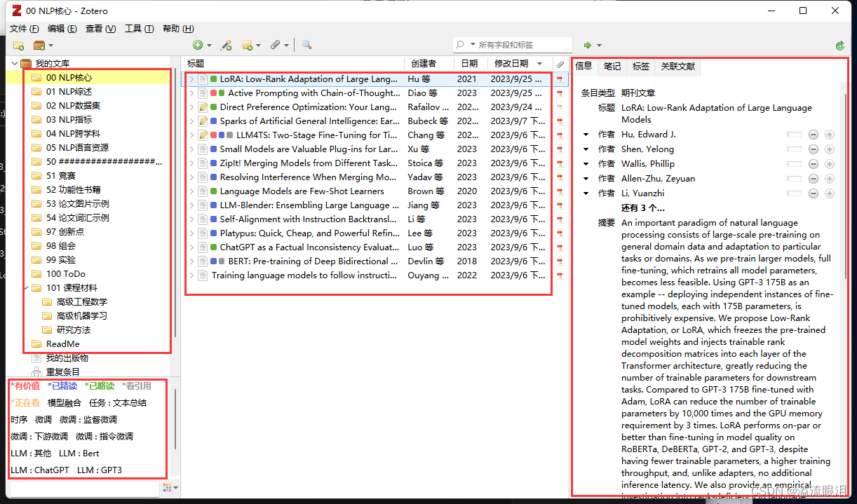Toggle the *已精读 blue tag filter

point(62,386)
